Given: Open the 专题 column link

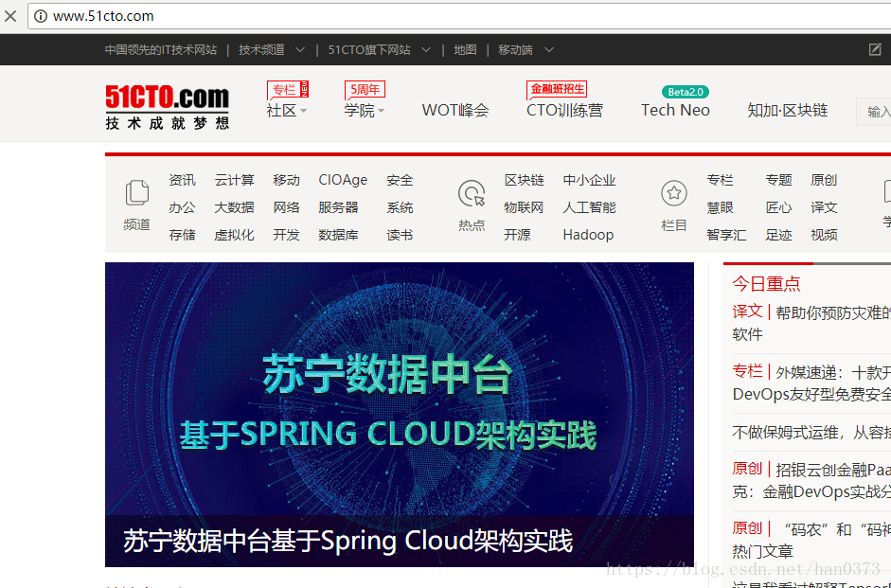Looking at the screenshot, I should click(x=778, y=180).
